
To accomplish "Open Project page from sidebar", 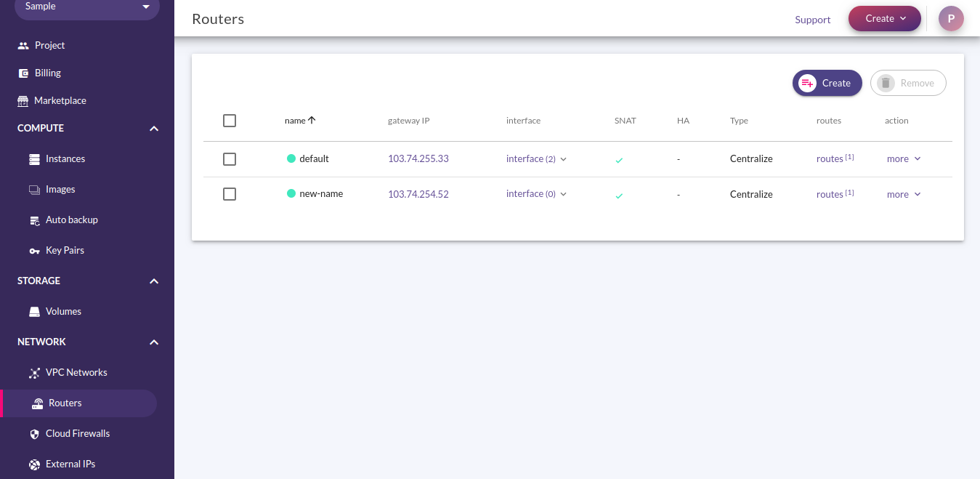I will [x=49, y=45].
